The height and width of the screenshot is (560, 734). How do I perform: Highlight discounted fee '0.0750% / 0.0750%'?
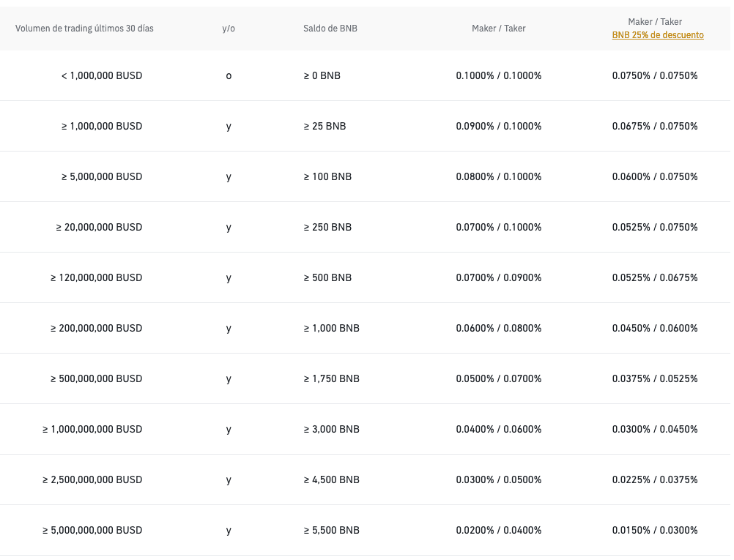click(655, 76)
